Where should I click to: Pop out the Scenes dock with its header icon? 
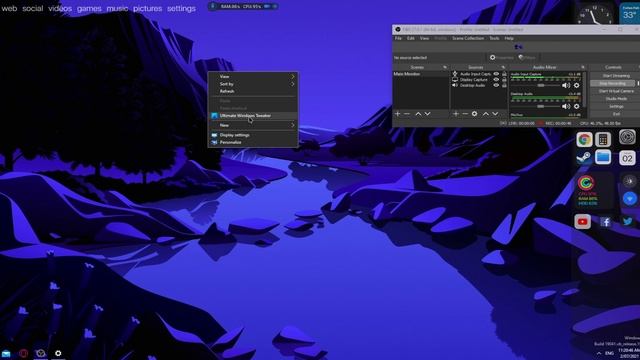(444, 67)
